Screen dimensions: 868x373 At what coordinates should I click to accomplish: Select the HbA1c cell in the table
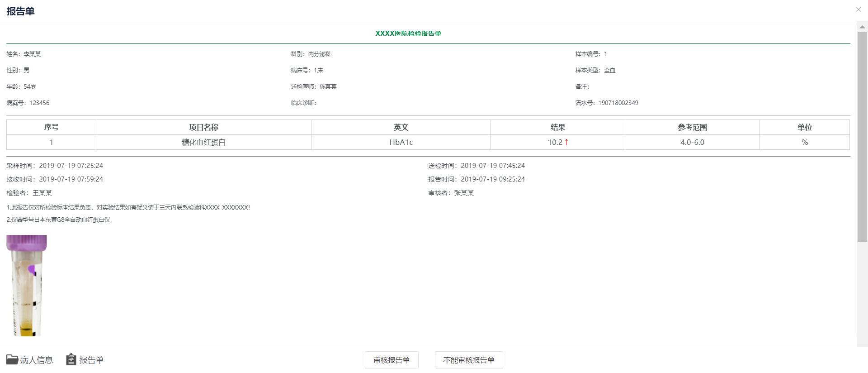[401, 142]
